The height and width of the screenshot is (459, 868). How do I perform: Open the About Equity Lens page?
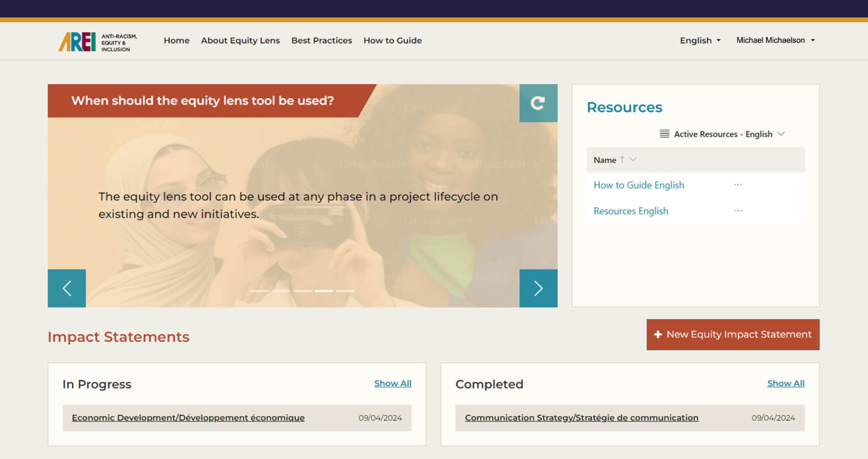[x=240, y=40]
